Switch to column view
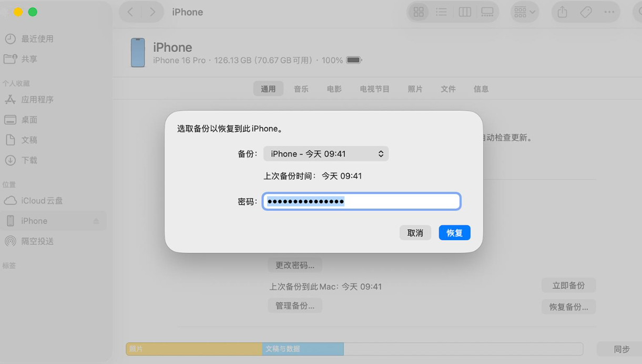This screenshot has width=642, height=364. tap(465, 12)
